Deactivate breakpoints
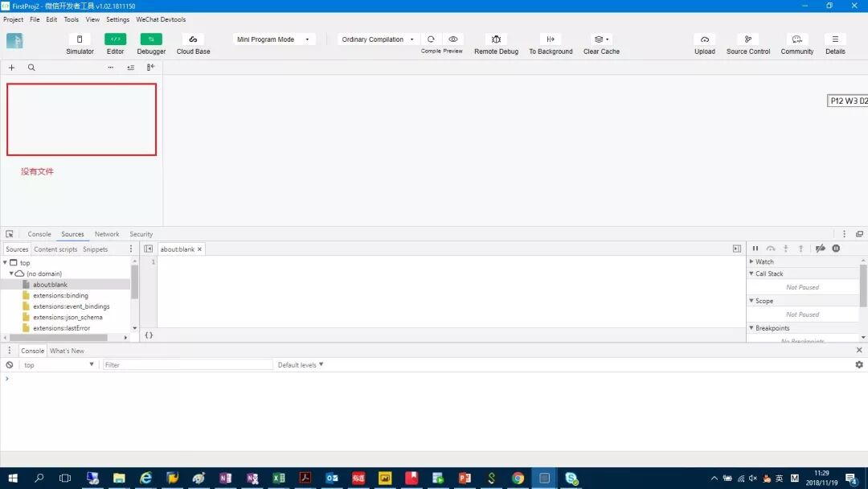 pos(821,249)
